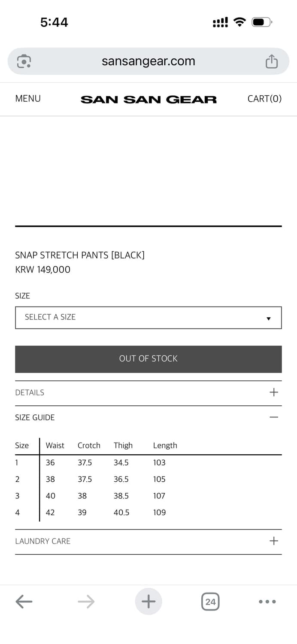Collapse the Size Guide minus icon
This screenshot has height=644, width=297.
click(x=274, y=417)
